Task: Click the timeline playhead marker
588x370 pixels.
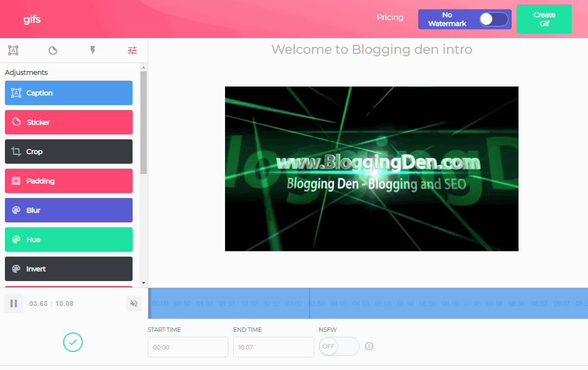Action: click(310, 304)
